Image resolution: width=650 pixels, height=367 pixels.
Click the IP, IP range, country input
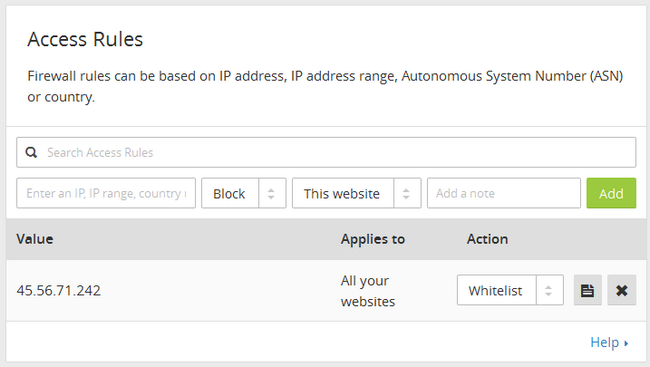pyautogui.click(x=106, y=193)
